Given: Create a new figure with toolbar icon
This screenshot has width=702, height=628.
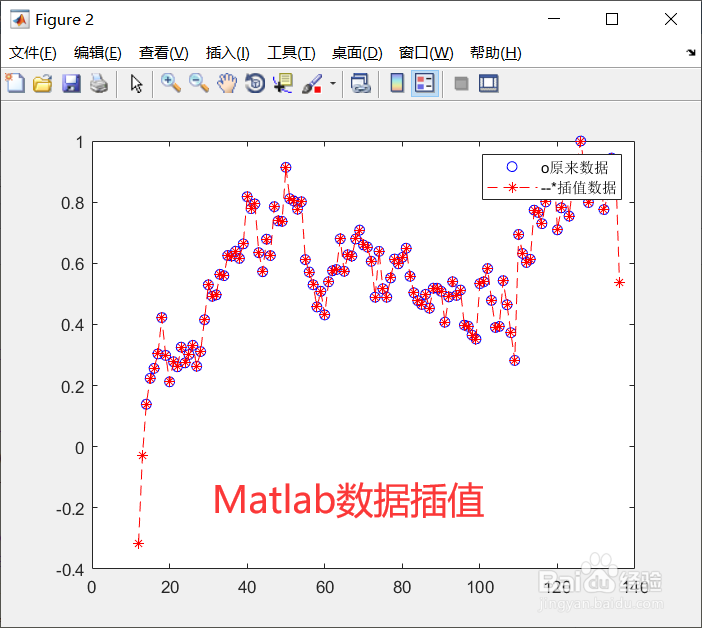Looking at the screenshot, I should (x=15, y=84).
